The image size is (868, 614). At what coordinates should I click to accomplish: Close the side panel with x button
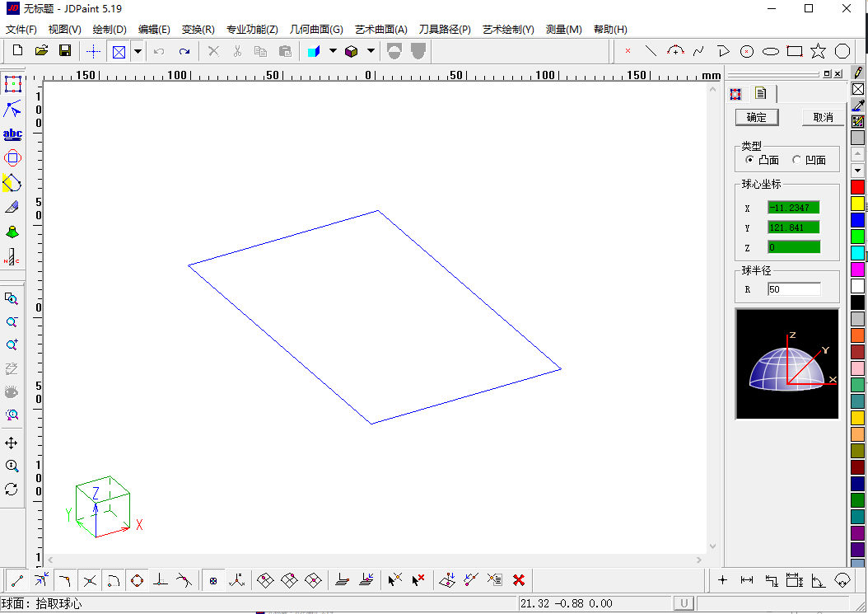click(838, 73)
